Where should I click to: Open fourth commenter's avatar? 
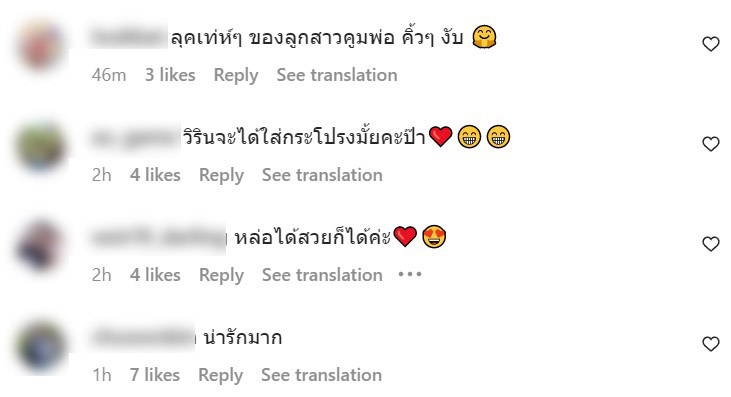41,346
